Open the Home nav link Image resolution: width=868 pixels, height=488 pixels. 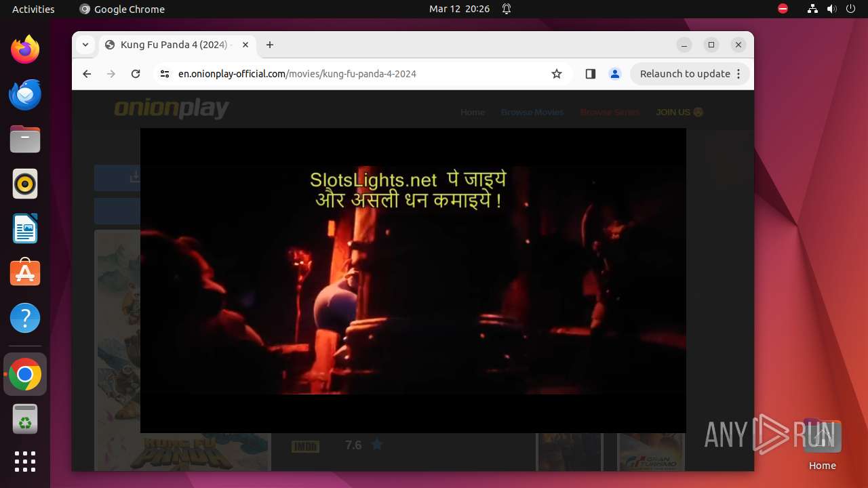click(x=473, y=112)
